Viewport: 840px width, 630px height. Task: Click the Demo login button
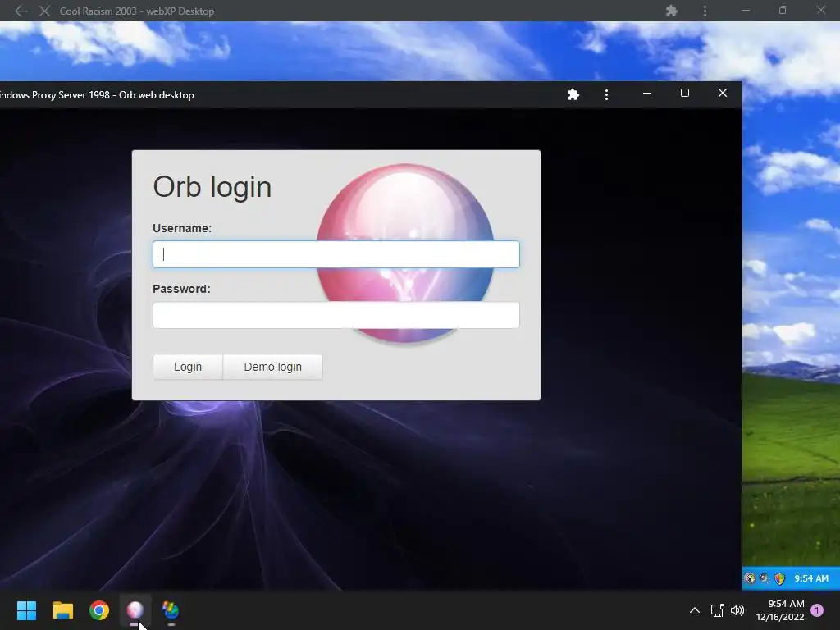click(272, 367)
